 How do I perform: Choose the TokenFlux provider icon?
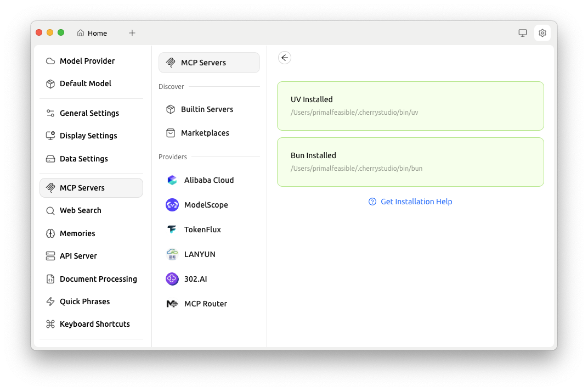(x=172, y=230)
